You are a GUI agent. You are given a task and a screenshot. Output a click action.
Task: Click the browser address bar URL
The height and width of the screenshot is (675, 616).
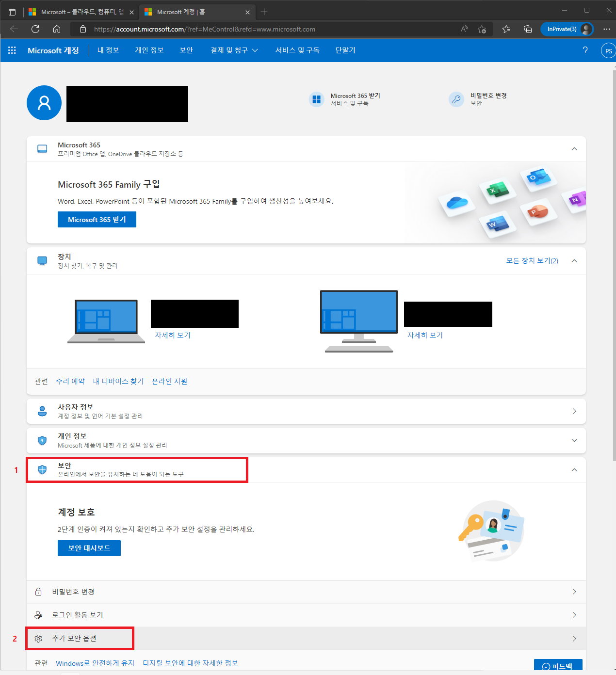coord(205,29)
